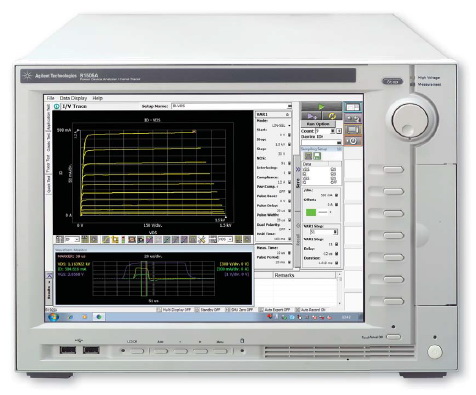476x395 pixels.
Task: Toggle Standby OFF in status bar
Action: pos(208,310)
